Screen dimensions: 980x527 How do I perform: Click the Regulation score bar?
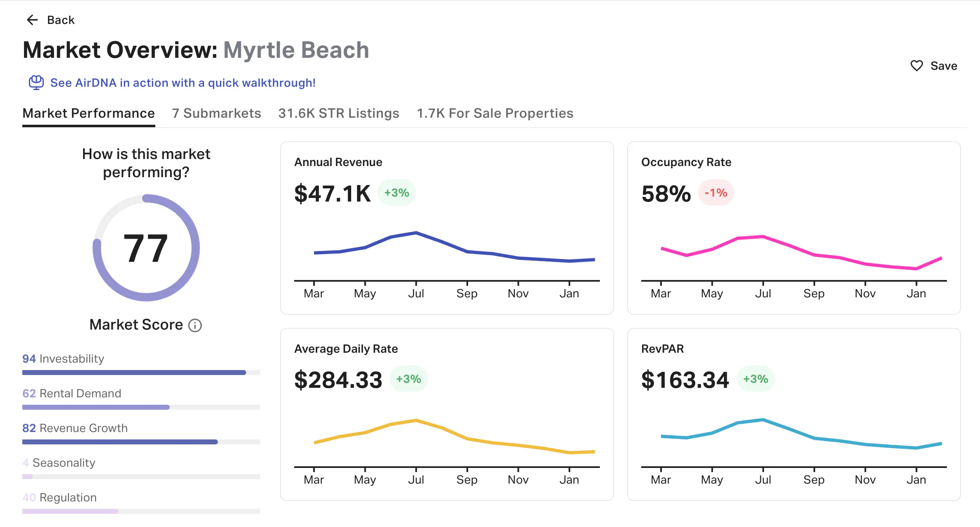tap(141, 511)
